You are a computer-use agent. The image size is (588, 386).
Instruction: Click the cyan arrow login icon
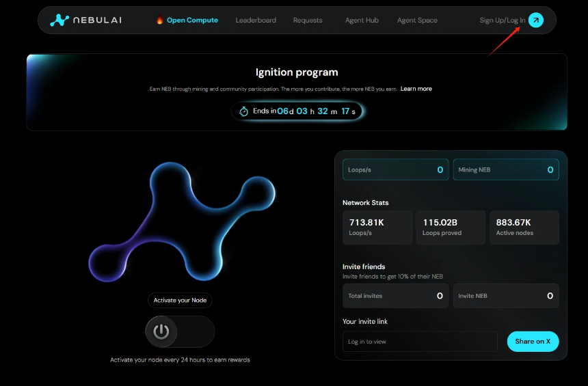coord(535,20)
